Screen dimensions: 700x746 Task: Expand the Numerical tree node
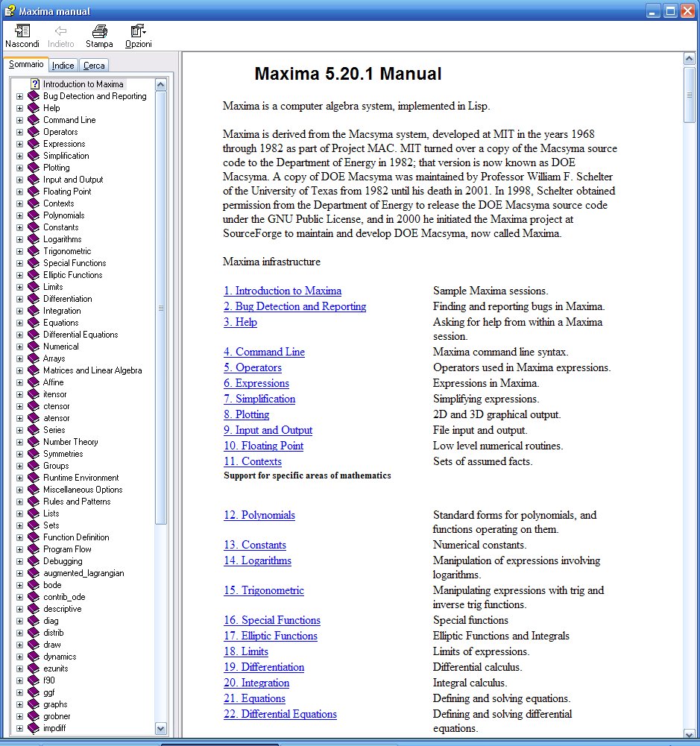pos(19,347)
